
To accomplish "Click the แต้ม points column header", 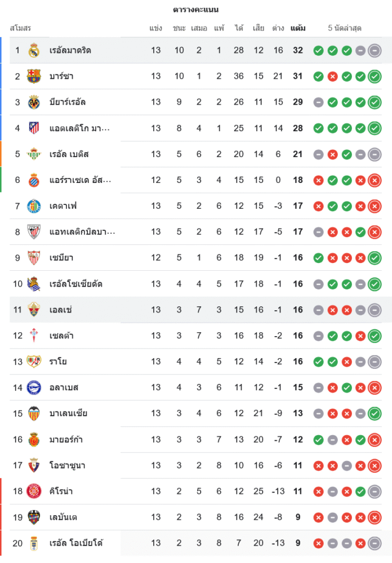I will pyautogui.click(x=298, y=28).
